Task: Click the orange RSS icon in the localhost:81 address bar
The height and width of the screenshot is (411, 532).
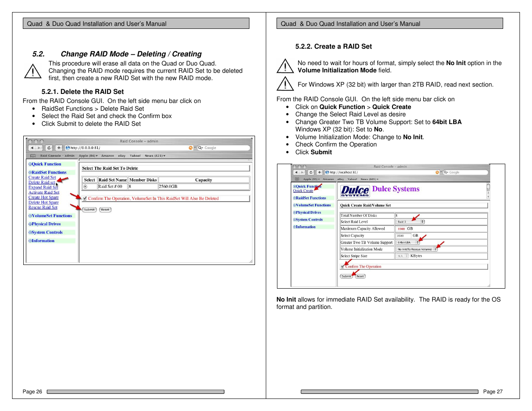Action: click(x=437, y=172)
